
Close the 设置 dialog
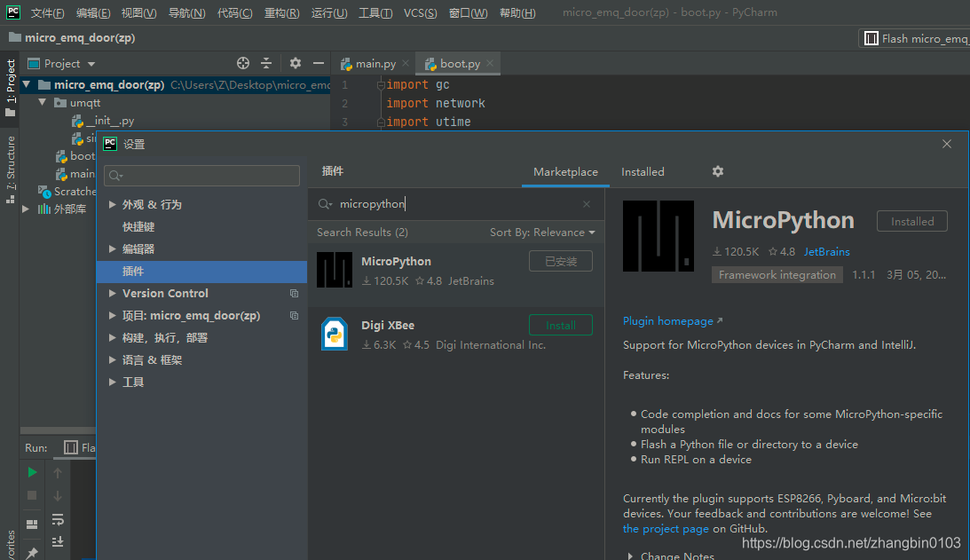[947, 144]
